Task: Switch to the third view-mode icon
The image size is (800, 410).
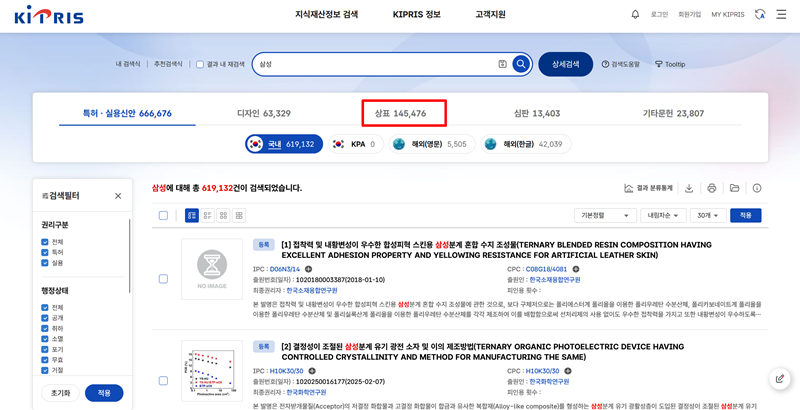Action: click(223, 215)
